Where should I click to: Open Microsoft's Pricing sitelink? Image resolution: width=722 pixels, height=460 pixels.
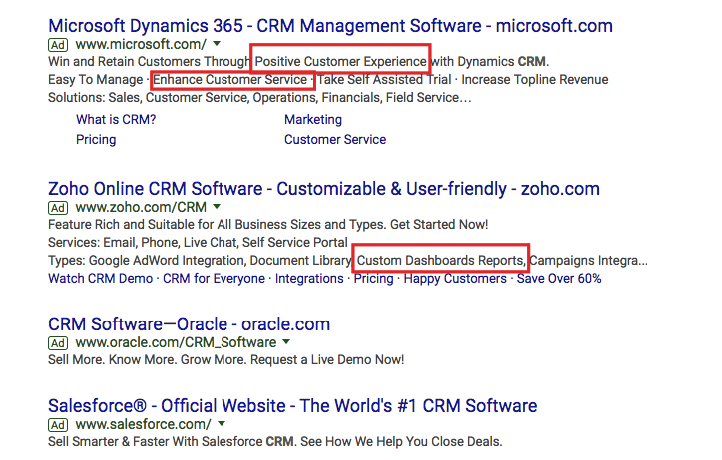(x=96, y=140)
